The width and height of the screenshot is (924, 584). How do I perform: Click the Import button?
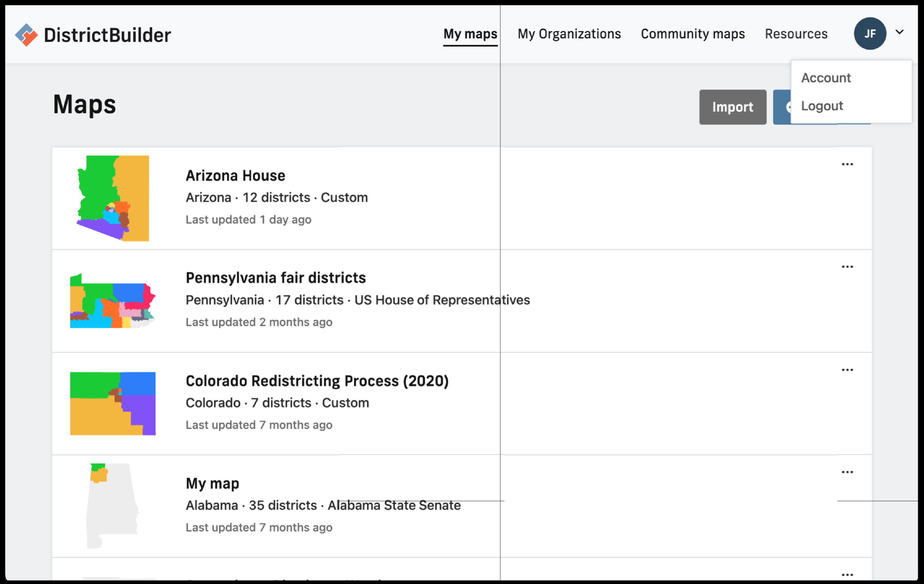[732, 107]
